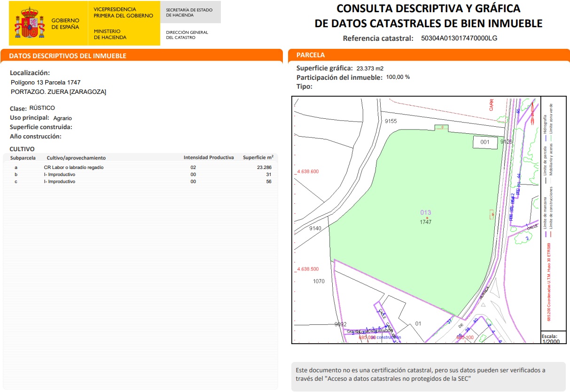Select the 'GOBIERNO DE ESPAÑA' text
Viewport: 570px width, 392px height.
click(x=65, y=23)
